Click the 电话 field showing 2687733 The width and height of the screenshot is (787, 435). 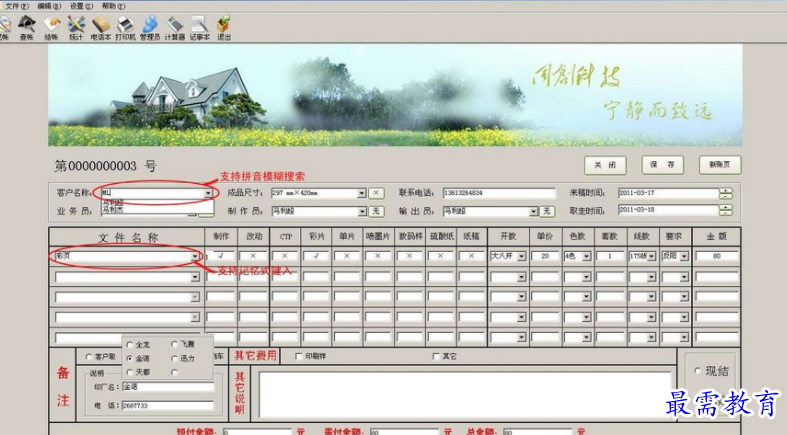pyautogui.click(x=168, y=405)
